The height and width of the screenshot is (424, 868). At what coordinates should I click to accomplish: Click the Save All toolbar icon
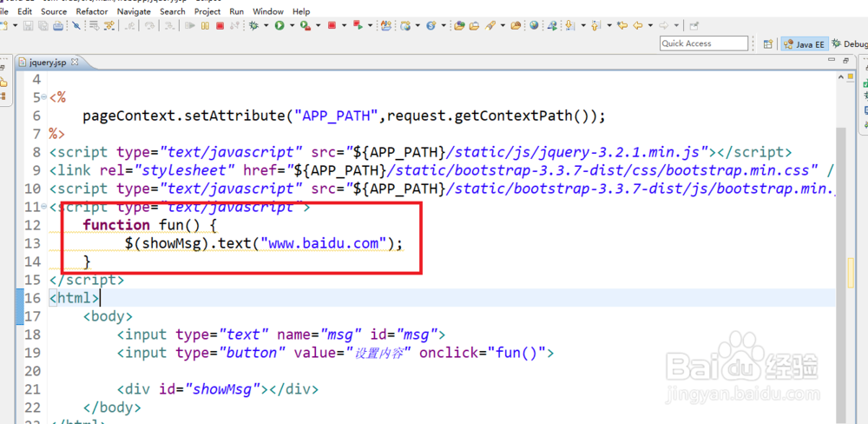point(43,25)
